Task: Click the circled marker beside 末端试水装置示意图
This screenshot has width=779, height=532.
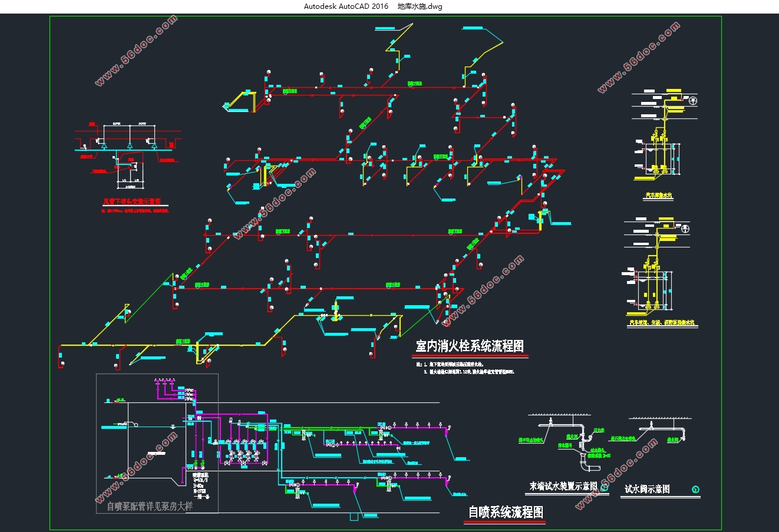Action: (x=605, y=487)
